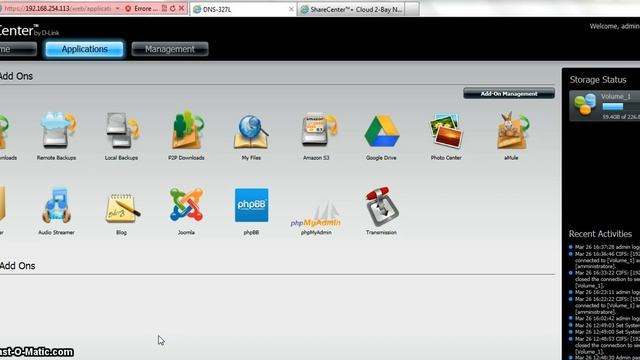Click the 'Mar 26 16:02:42' activity entry

(x=607, y=318)
